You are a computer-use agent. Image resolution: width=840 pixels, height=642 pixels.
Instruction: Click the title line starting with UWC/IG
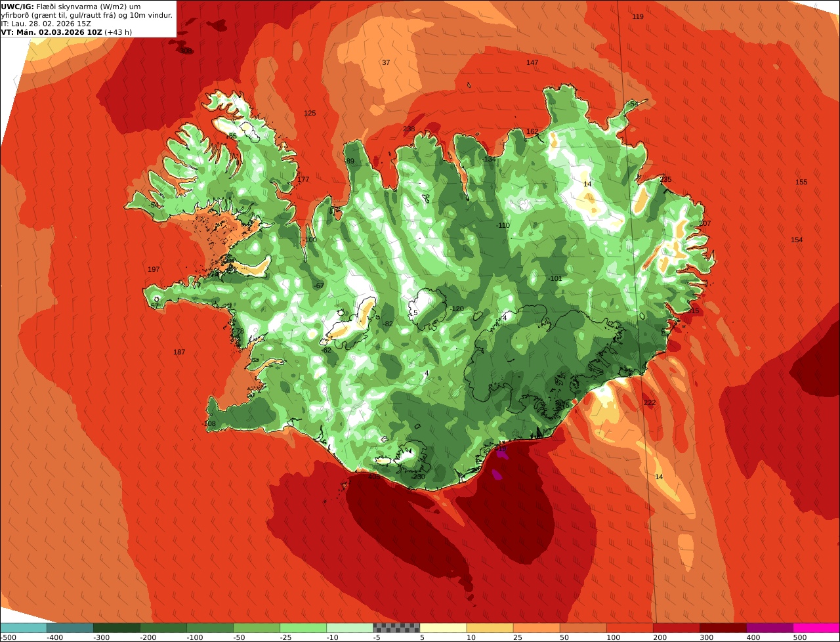coord(71,7)
